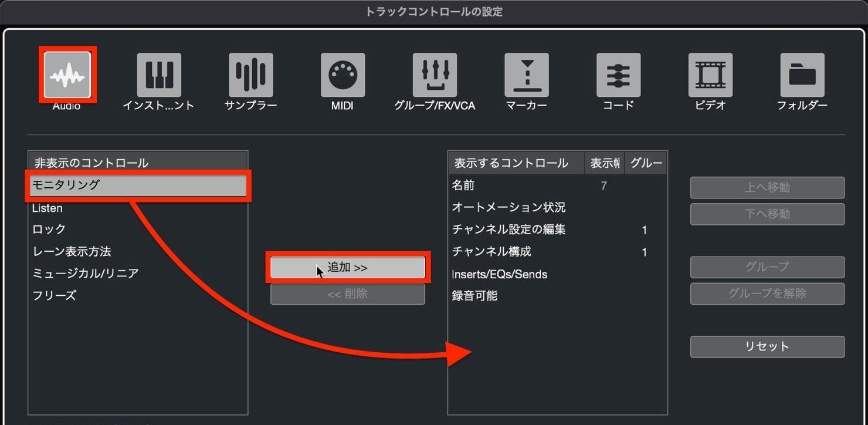Click the 非表示のコントロール list header
The width and height of the screenshot is (868, 425).
pos(138,163)
